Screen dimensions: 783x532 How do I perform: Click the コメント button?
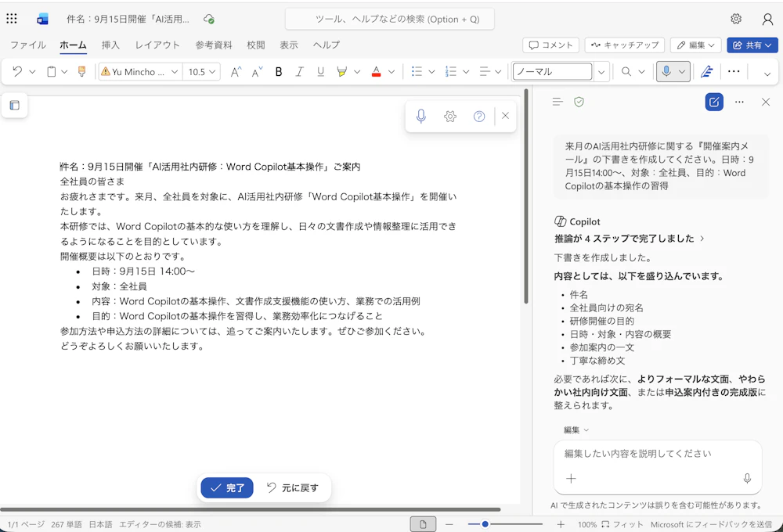coord(550,45)
